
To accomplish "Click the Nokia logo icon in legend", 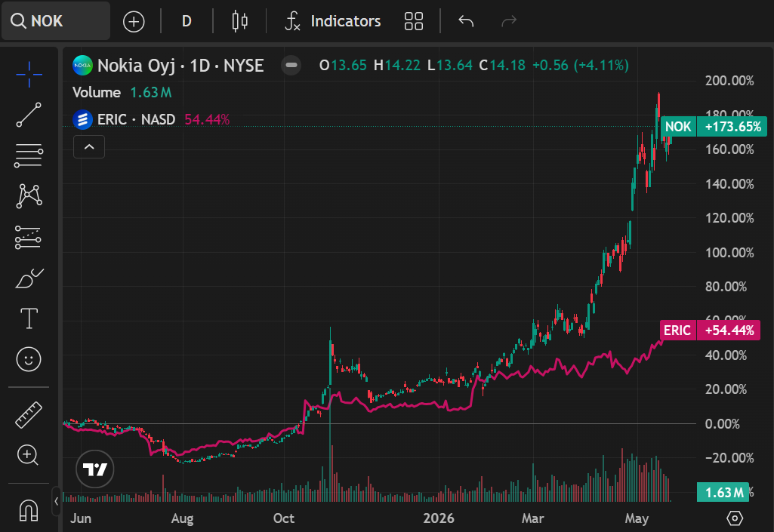I will coord(82,66).
